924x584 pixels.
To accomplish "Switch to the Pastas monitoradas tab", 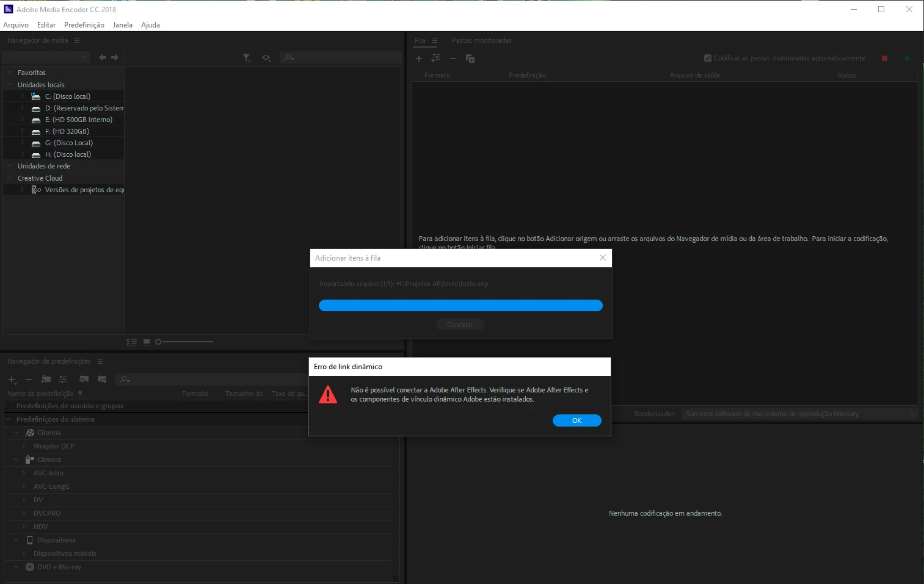I will (482, 40).
